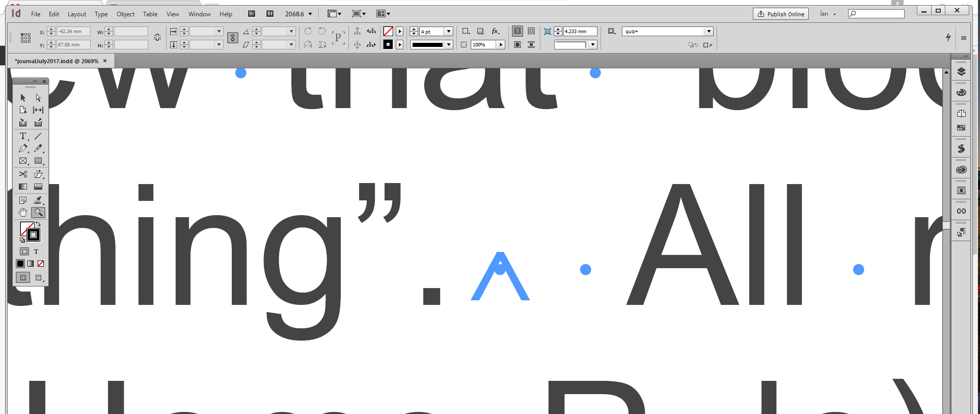Open the Type menu
Screen dimensions: 980x414
tap(101, 14)
